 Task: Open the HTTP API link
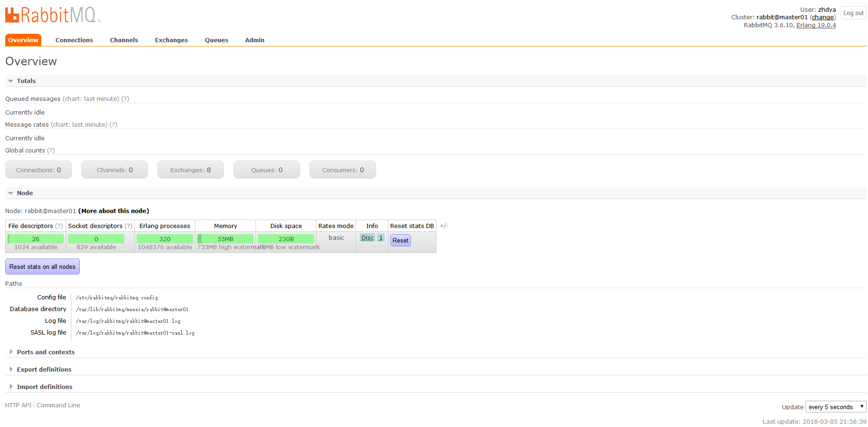pyautogui.click(x=18, y=405)
